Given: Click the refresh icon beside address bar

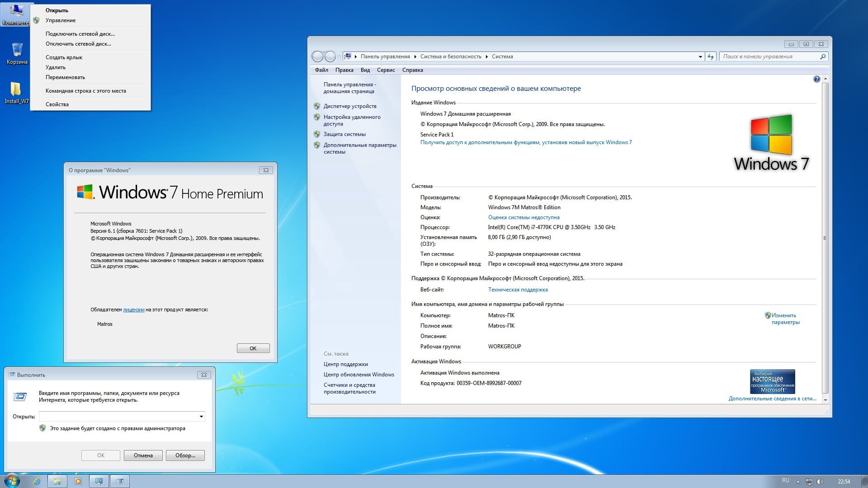Looking at the screenshot, I should (x=711, y=56).
